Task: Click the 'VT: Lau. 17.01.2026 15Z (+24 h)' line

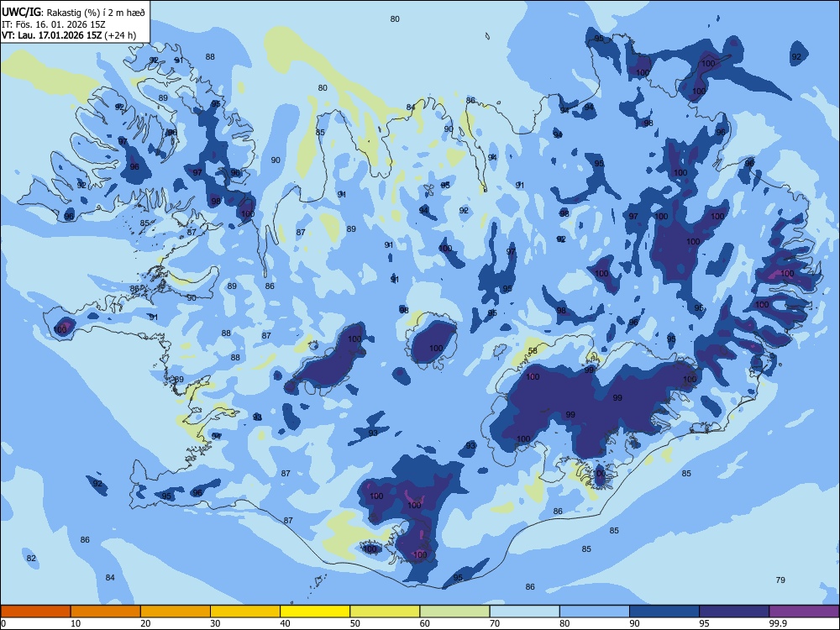Action: tap(69, 35)
